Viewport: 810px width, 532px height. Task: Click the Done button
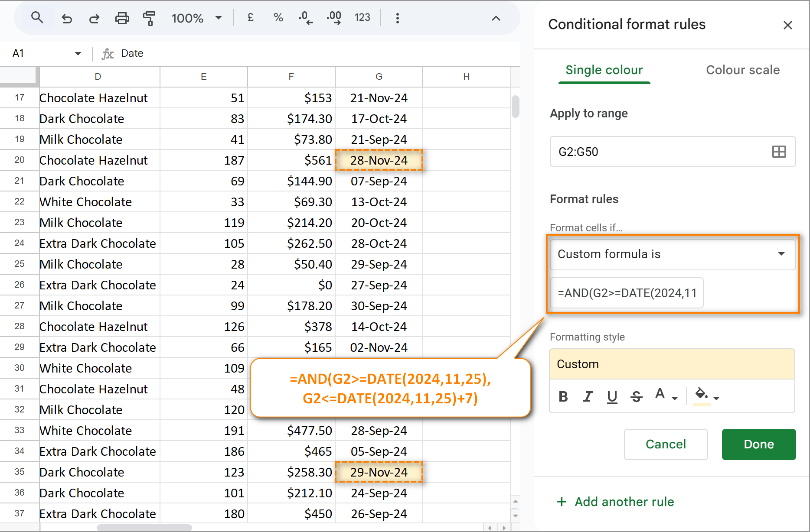[x=759, y=444]
